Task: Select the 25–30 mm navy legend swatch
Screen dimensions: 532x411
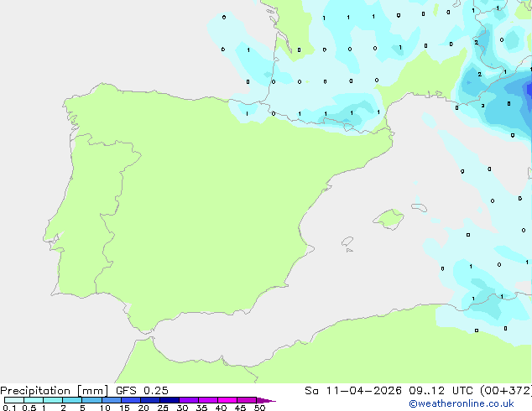Action: [x=170, y=400]
